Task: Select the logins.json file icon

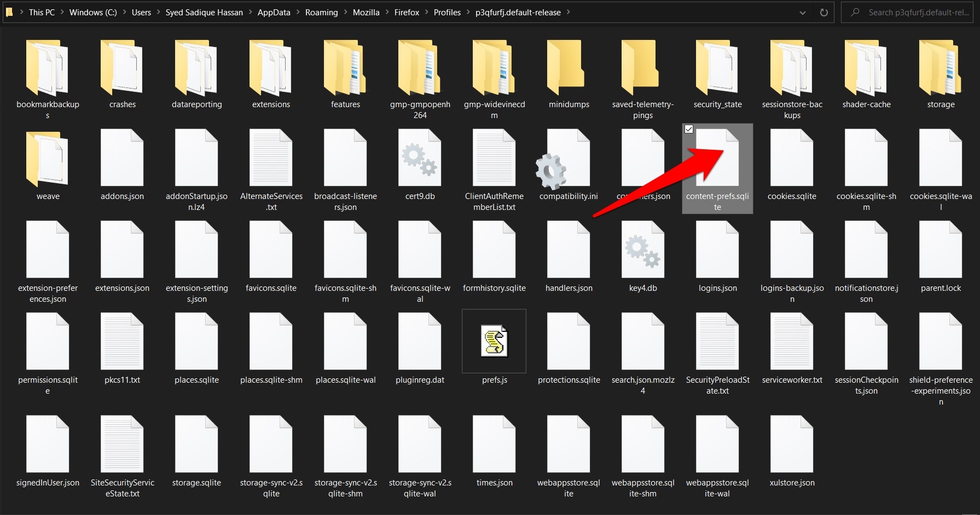Action: pos(717,249)
